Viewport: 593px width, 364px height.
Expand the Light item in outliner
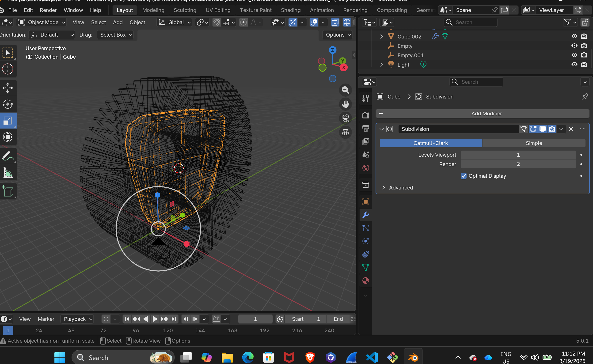click(381, 65)
